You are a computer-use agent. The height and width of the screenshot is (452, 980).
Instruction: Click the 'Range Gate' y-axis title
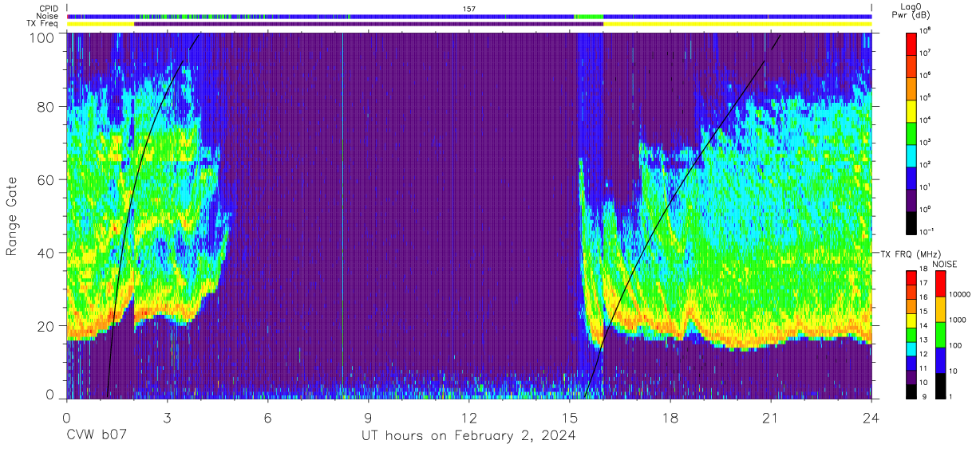click(x=12, y=216)
